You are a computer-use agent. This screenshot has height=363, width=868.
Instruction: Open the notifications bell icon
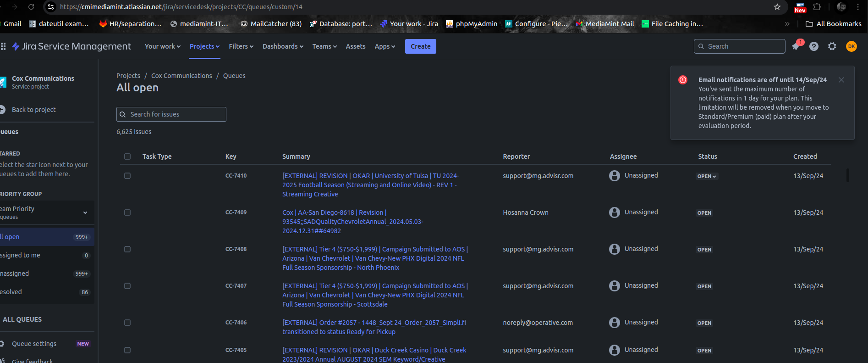click(x=796, y=46)
